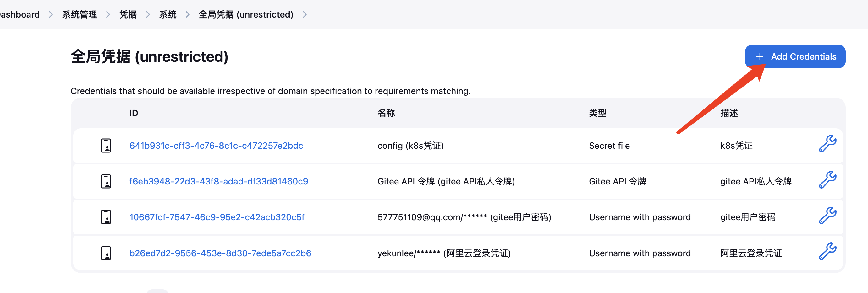The height and width of the screenshot is (293, 868).
Task: Expand chevron after Dashboard breadcrumb
Action: [x=51, y=14]
